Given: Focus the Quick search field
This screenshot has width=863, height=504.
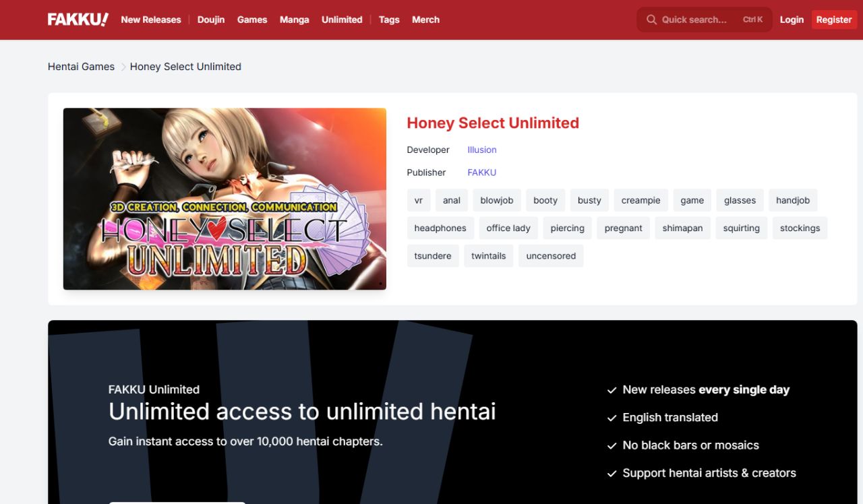Looking at the screenshot, I should click(705, 20).
